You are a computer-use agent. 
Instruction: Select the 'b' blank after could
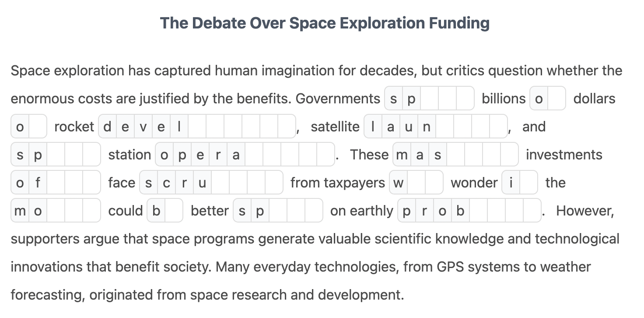click(165, 211)
